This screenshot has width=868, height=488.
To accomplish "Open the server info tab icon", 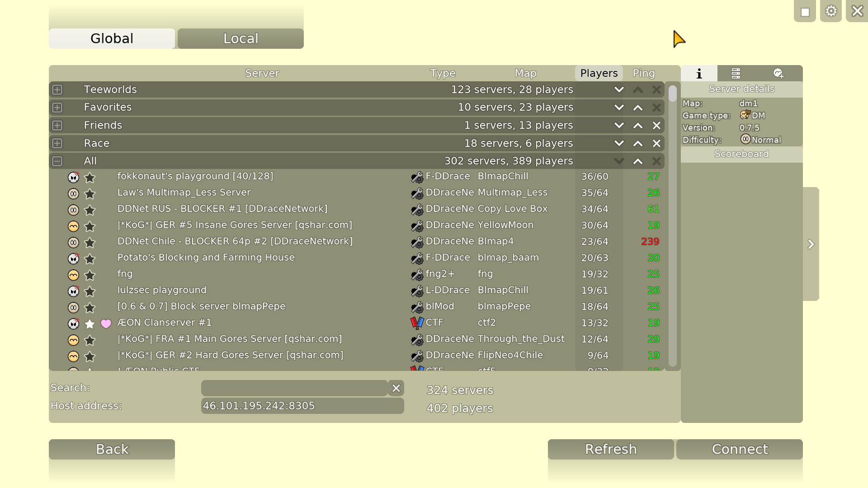I will click(699, 73).
